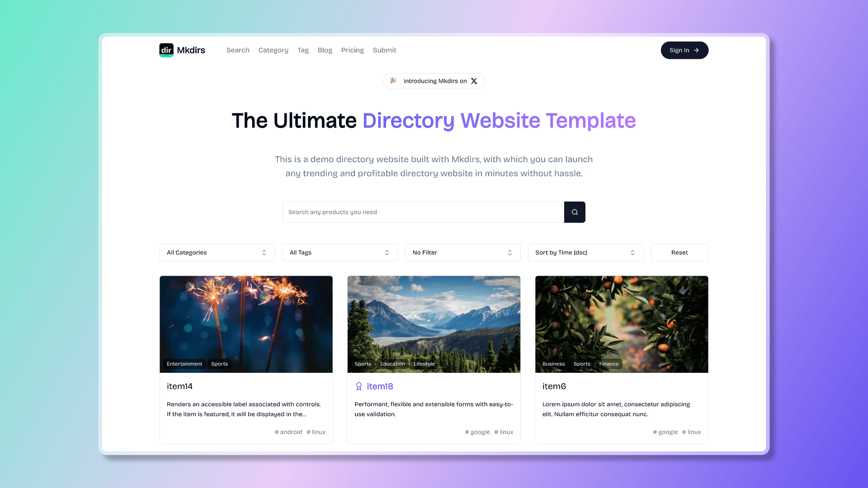Expand the No Filter dropdown

(462, 252)
